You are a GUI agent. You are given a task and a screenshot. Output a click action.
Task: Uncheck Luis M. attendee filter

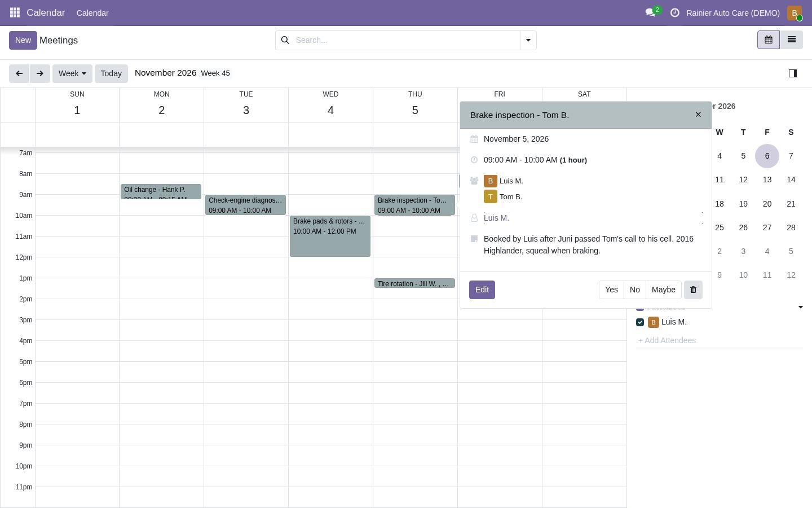[640, 322]
